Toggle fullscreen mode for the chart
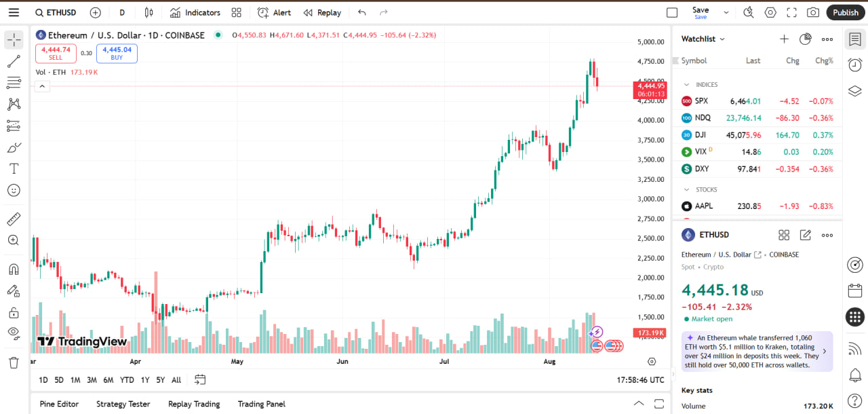This screenshot has height=414, width=868. click(x=791, y=12)
